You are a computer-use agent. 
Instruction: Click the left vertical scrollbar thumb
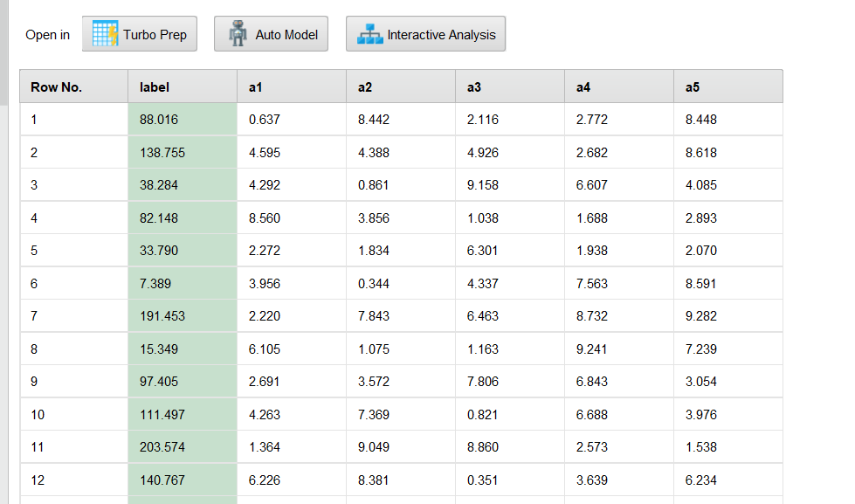tap(3, 52)
